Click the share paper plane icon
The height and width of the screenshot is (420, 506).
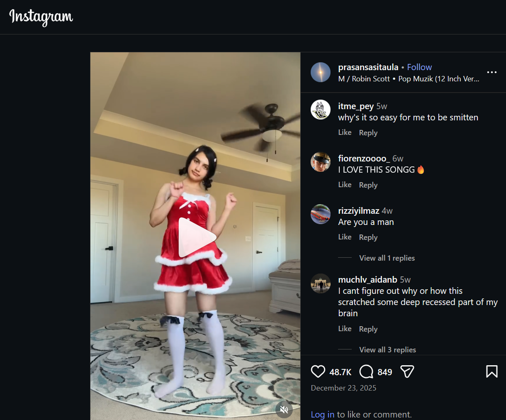[x=407, y=371]
